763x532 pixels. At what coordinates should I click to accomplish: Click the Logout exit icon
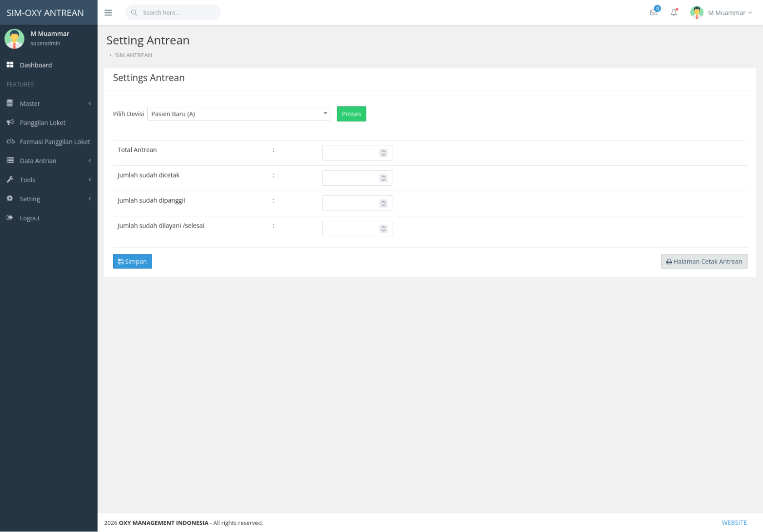click(10, 218)
